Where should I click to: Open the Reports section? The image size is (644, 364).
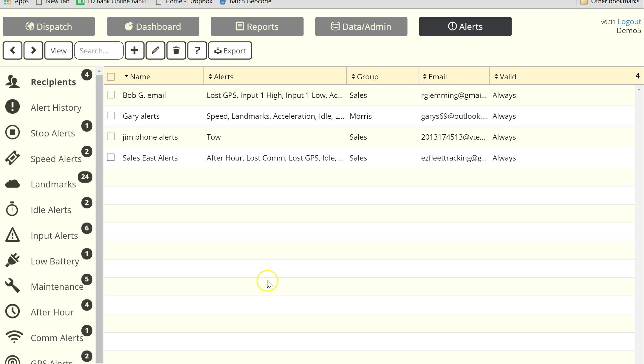[257, 26]
